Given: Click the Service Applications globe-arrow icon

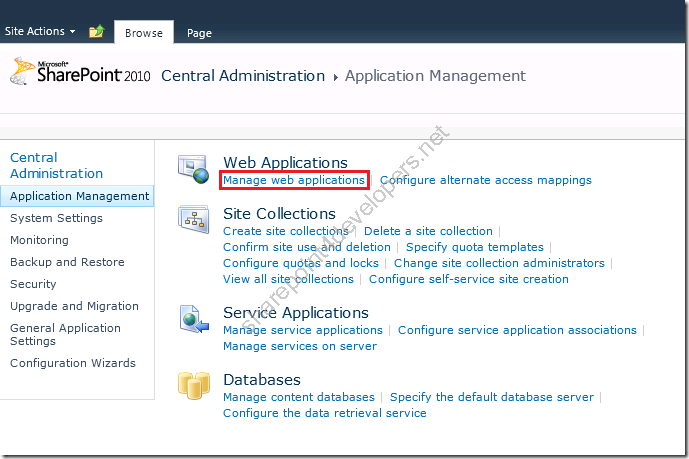Looking at the screenshot, I should (x=194, y=319).
